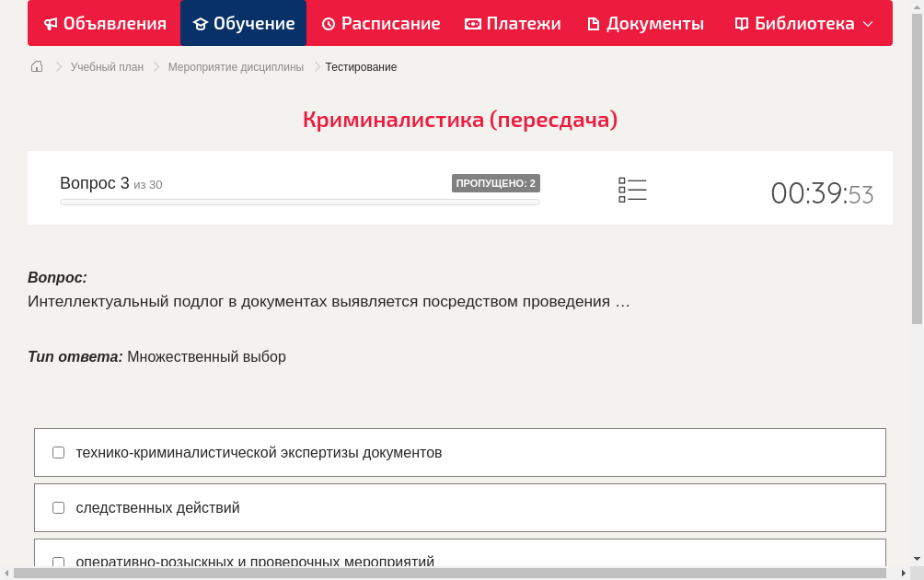924x580 pixels.
Task: Open the Учебный план breadcrumb link
Action: click(x=106, y=66)
